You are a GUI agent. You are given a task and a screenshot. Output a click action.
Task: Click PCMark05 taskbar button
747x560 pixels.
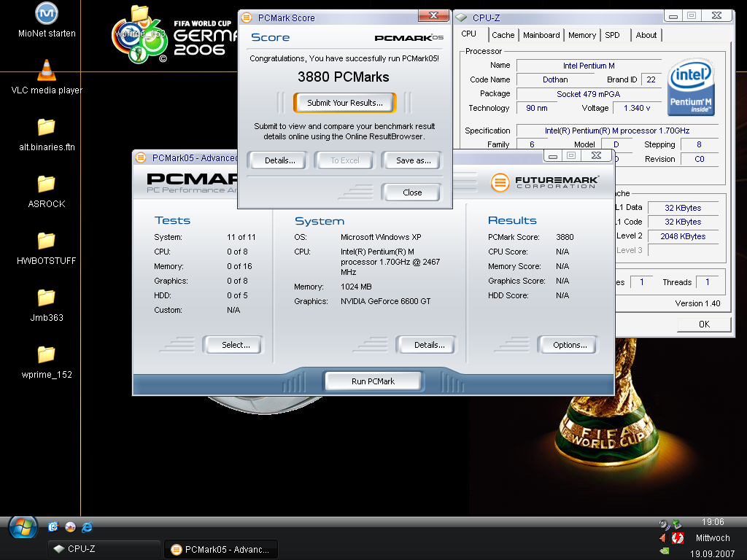[221, 550]
